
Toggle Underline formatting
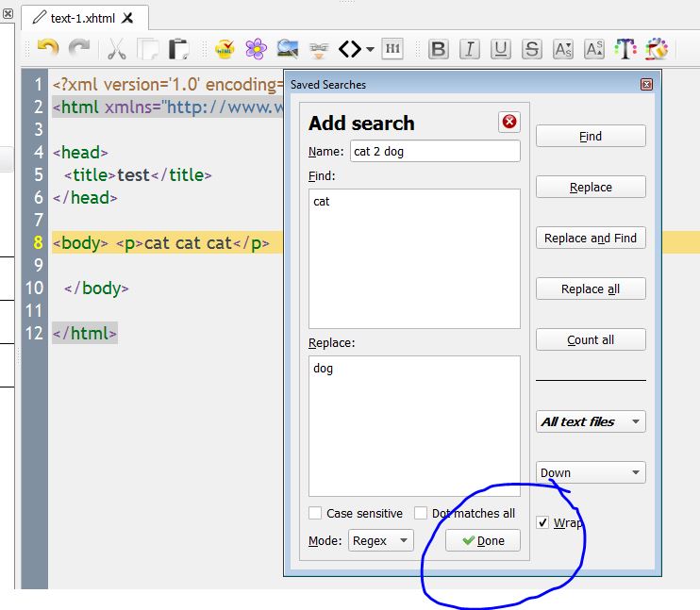point(501,49)
